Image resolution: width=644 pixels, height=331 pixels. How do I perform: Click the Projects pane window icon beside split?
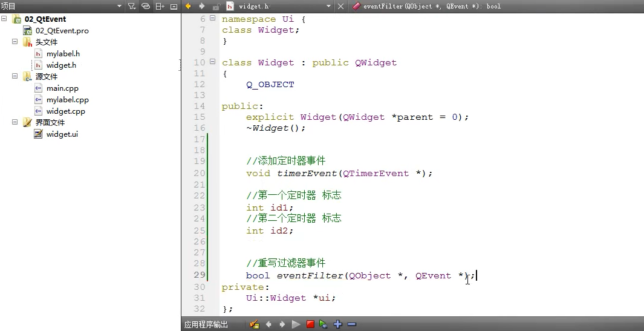[x=174, y=6]
